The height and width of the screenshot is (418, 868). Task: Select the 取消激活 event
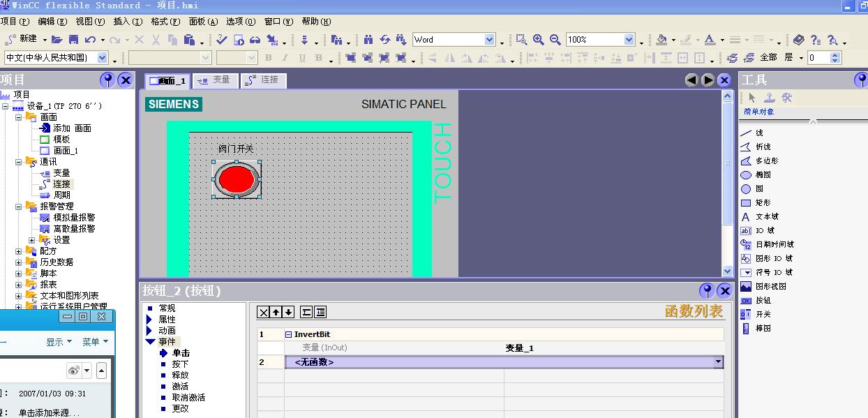[x=188, y=398]
